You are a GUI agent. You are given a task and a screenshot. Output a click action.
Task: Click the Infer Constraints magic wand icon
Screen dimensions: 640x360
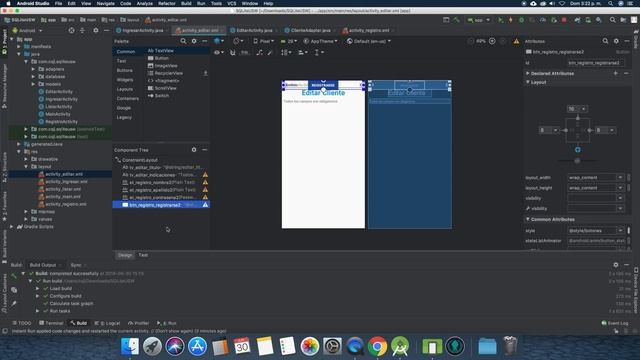[x=270, y=53]
